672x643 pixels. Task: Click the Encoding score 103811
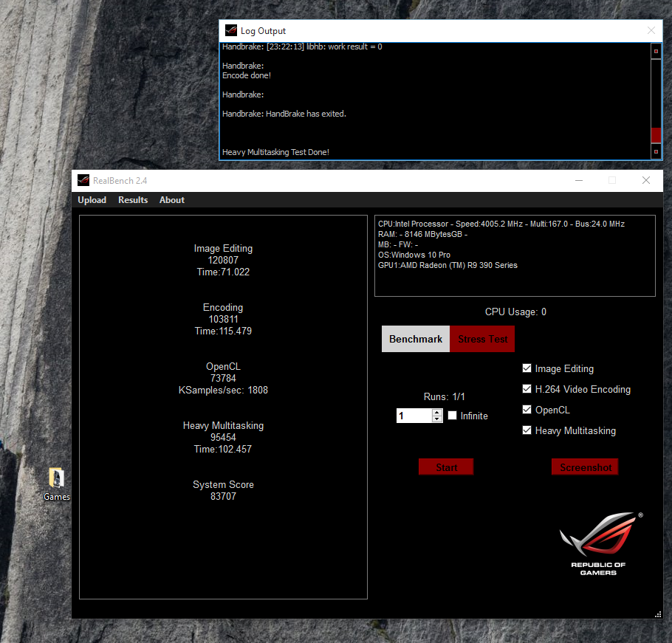click(x=223, y=320)
